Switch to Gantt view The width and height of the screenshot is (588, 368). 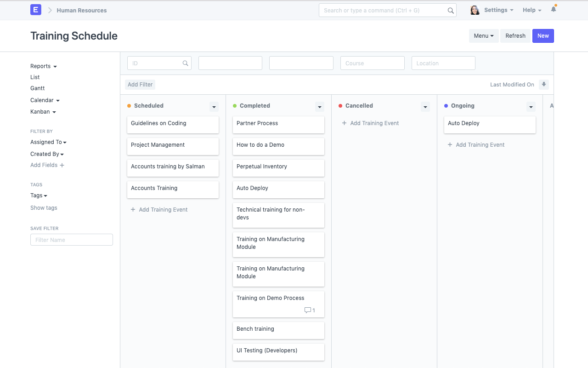(38, 88)
